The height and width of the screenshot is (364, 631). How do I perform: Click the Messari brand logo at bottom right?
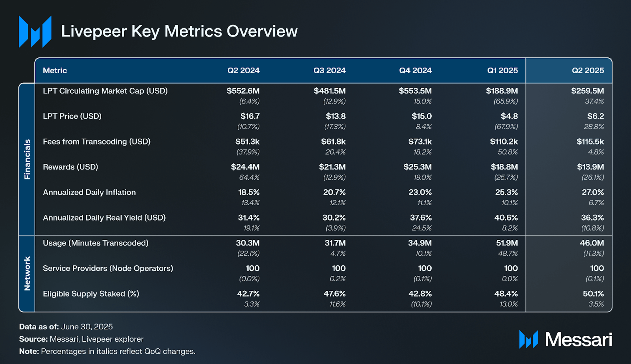tap(566, 339)
